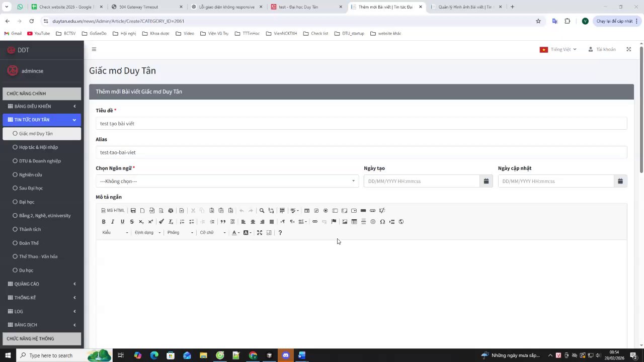Open the Find tool magnifier icon
The width and height of the screenshot is (644, 362).
pos(262,211)
